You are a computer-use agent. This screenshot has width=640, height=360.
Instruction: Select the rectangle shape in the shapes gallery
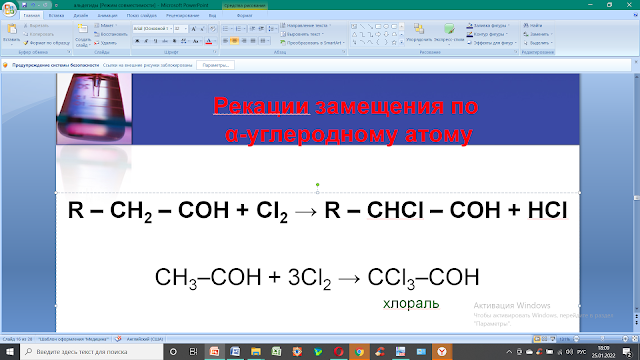tap(378, 27)
